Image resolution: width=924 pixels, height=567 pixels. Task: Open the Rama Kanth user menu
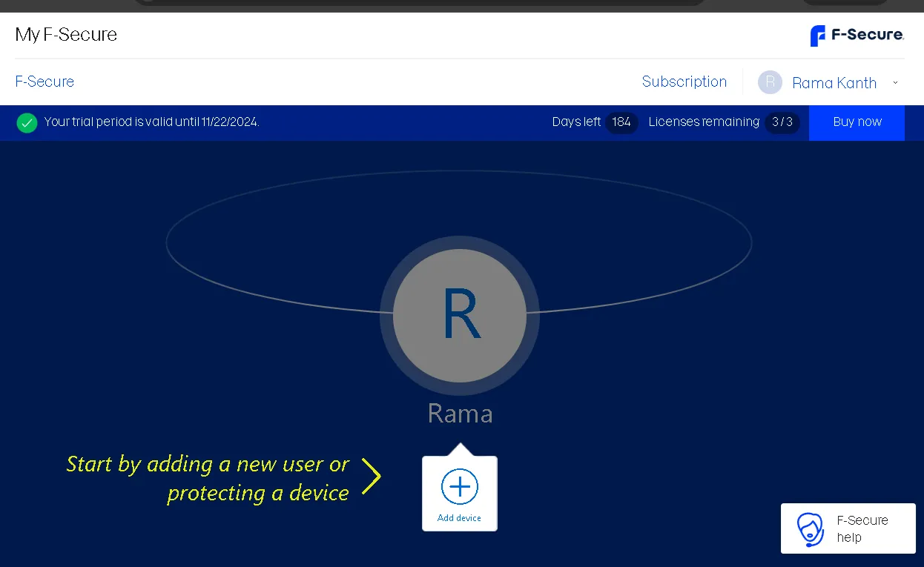[x=834, y=83]
